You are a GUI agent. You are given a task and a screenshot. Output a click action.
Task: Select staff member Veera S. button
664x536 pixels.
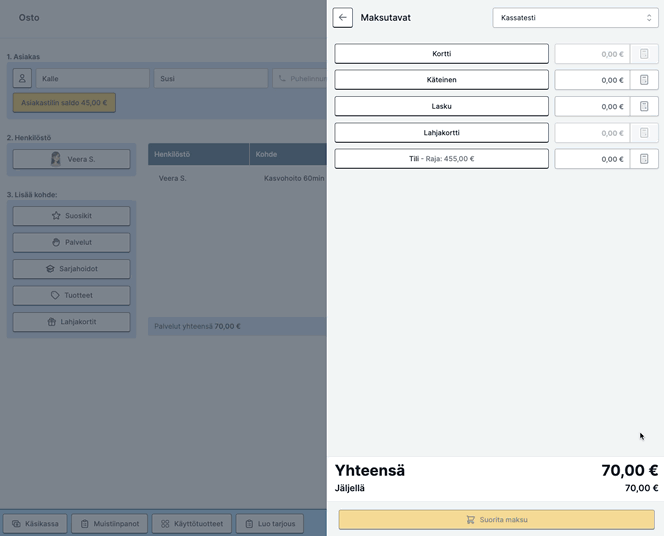tap(71, 159)
